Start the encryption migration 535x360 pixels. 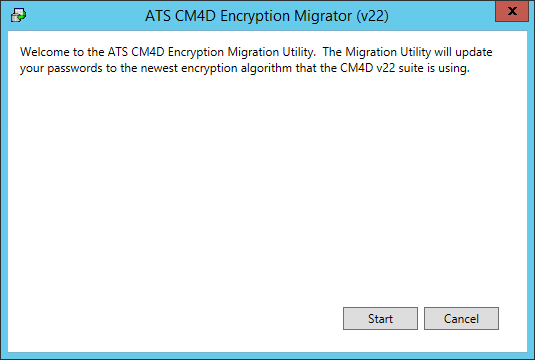click(x=380, y=318)
